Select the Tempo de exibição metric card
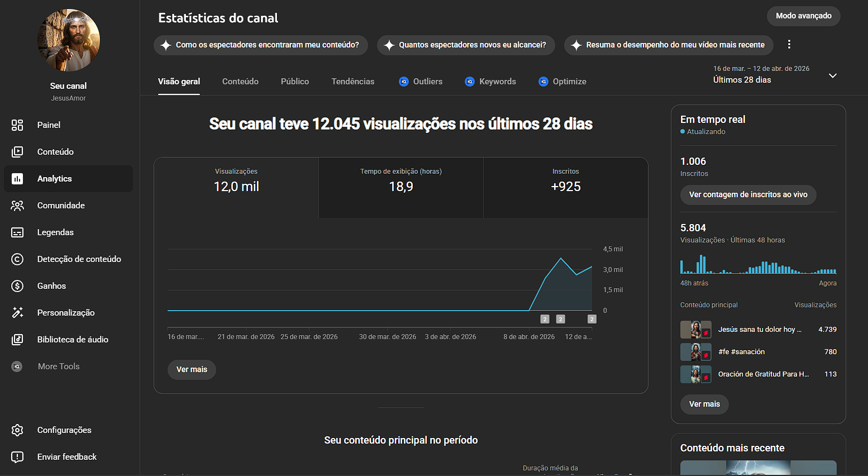868x476 pixels. [401, 188]
